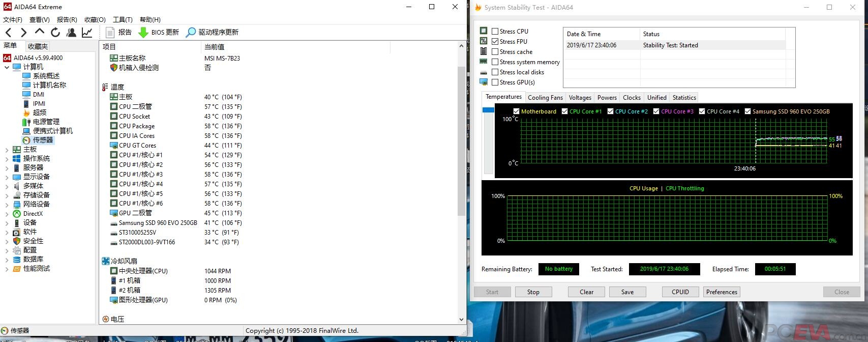Expand the 显示设备 tree node

click(x=7, y=177)
